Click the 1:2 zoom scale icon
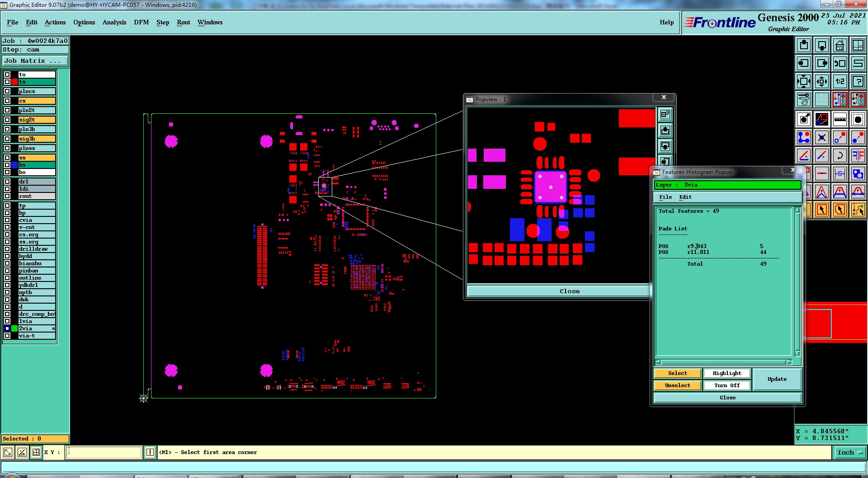The width and height of the screenshot is (868, 478). point(840,82)
